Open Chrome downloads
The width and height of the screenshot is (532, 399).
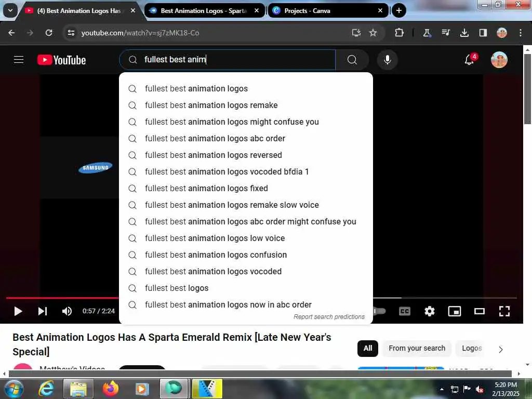(464, 33)
